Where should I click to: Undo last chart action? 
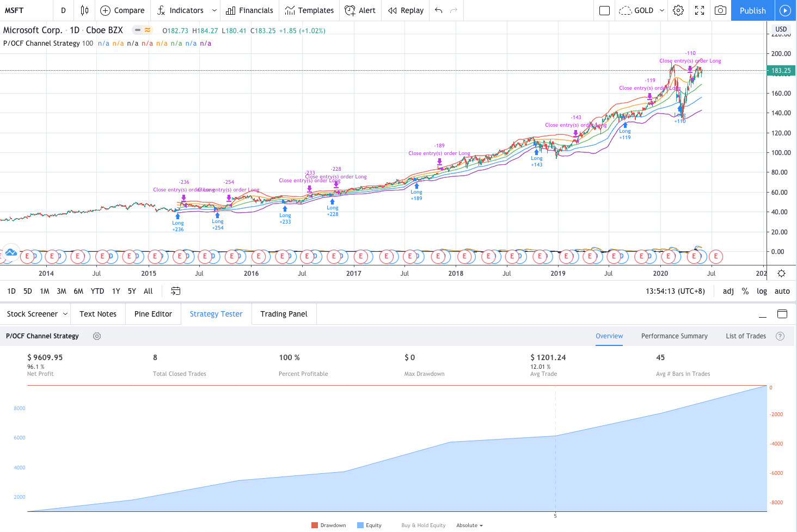tap(439, 10)
